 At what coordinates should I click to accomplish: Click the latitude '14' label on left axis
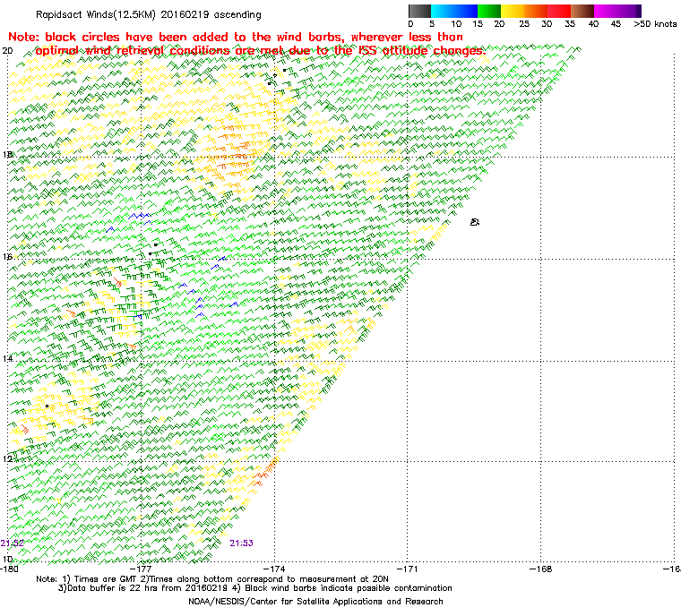7,359
